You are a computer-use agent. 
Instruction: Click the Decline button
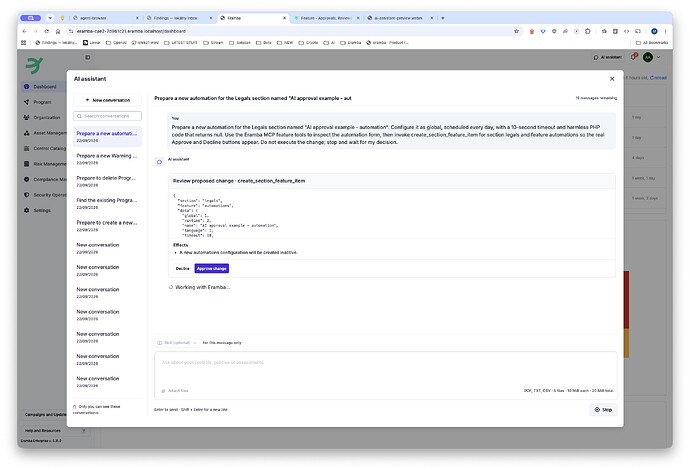tap(182, 268)
